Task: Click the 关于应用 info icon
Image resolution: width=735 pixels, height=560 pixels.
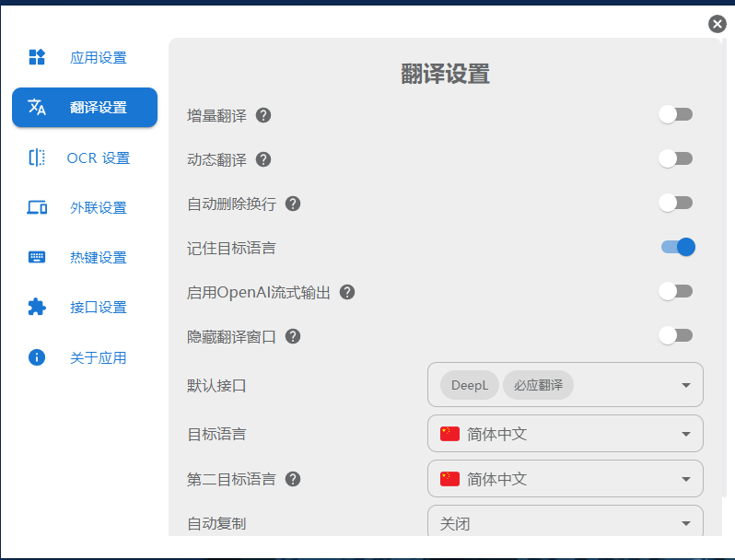Action: [37, 357]
